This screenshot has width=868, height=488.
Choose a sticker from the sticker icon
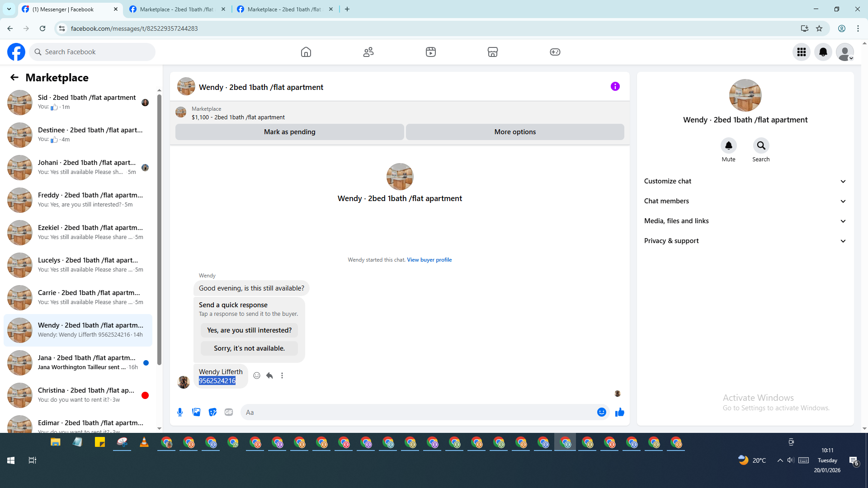coord(212,412)
